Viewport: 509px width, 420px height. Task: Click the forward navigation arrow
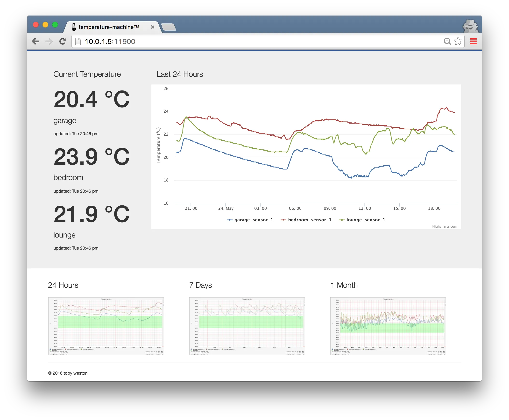49,41
